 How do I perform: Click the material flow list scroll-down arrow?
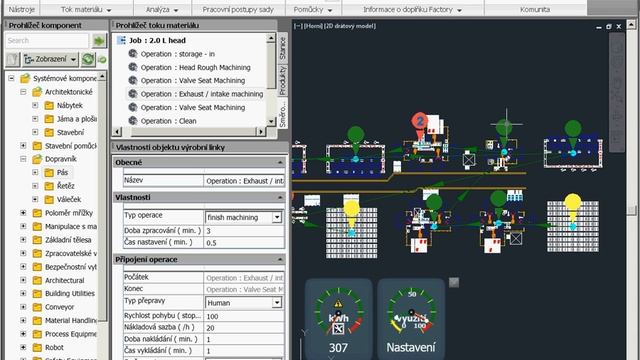click(x=271, y=122)
